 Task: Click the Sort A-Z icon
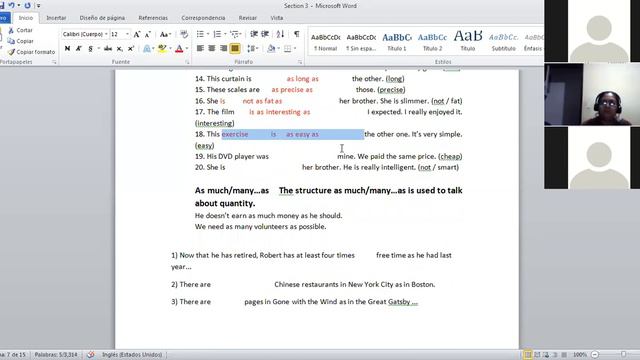pyautogui.click(x=280, y=34)
